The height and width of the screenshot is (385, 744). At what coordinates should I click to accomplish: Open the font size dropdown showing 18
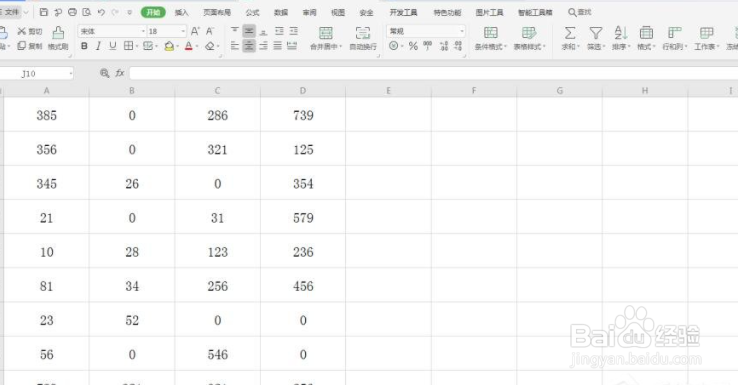click(183, 31)
